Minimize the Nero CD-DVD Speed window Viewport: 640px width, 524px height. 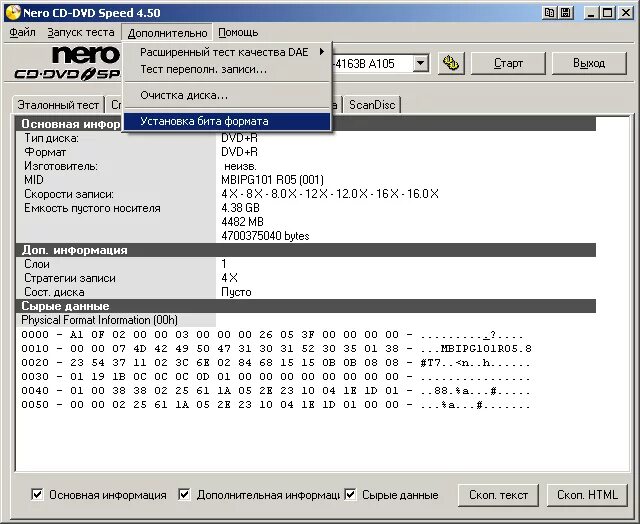(590, 13)
